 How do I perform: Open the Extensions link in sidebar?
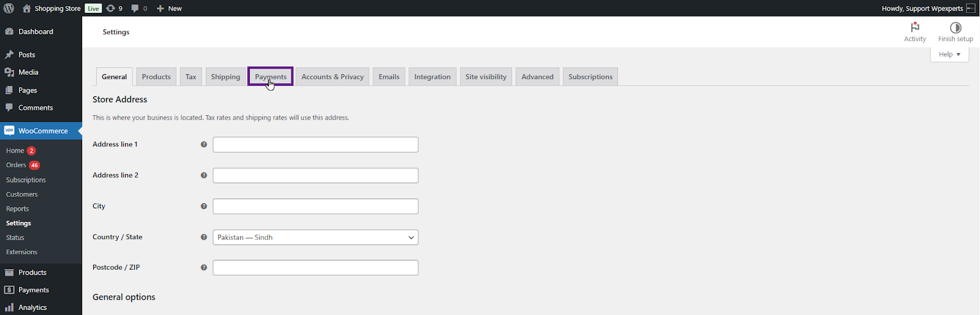[x=21, y=252]
